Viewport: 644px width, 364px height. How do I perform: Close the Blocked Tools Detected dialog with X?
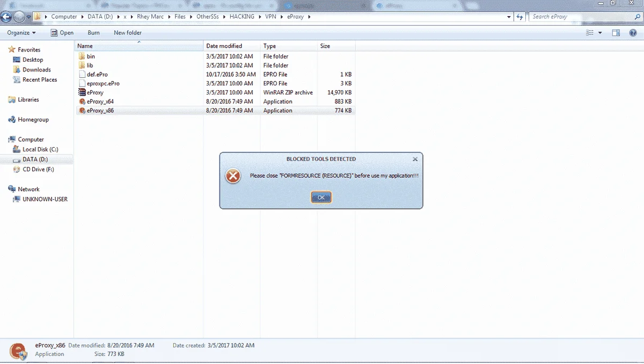coord(415,159)
